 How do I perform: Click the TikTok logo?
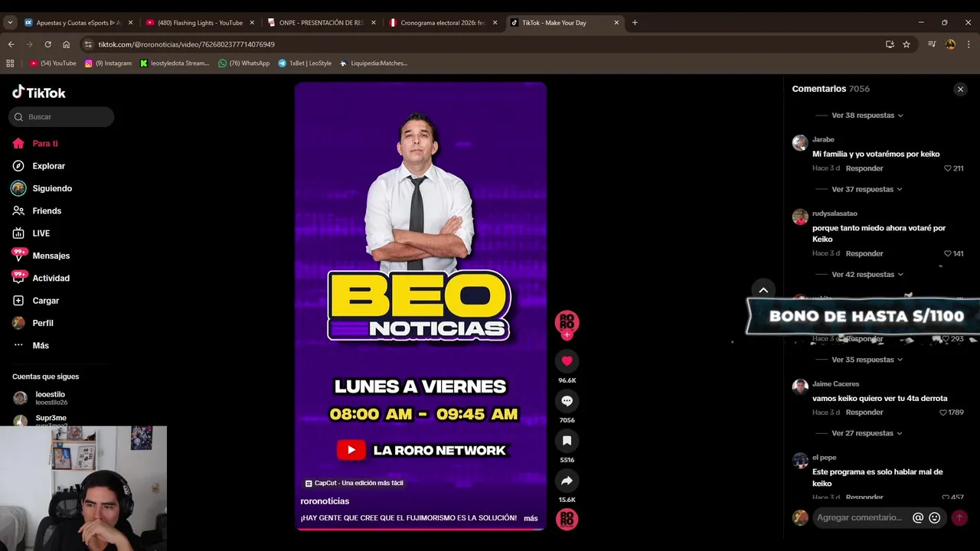click(38, 93)
